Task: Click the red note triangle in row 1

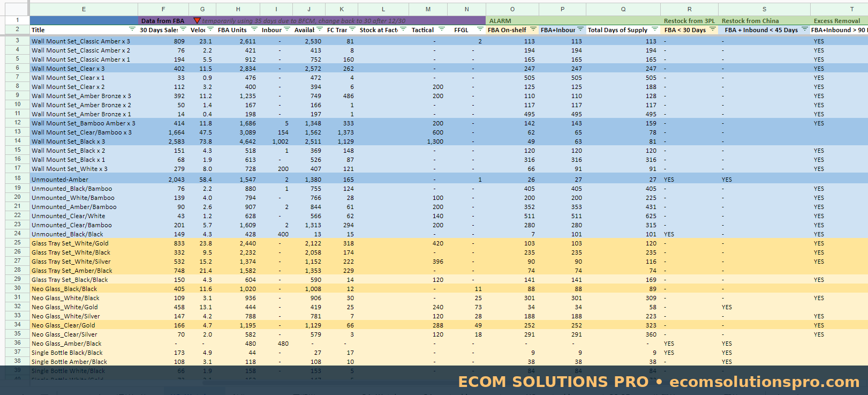Action: 197,20
